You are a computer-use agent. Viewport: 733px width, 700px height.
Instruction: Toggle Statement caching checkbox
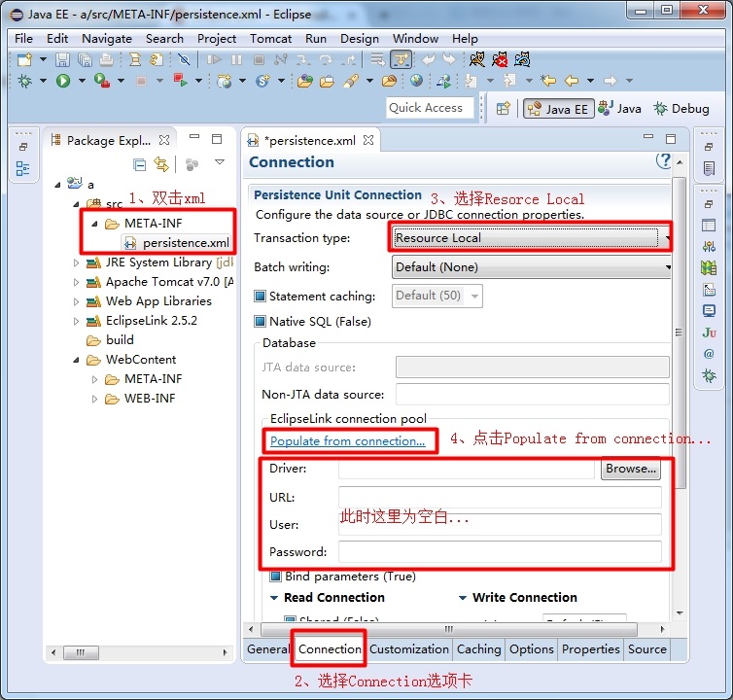coord(260,296)
